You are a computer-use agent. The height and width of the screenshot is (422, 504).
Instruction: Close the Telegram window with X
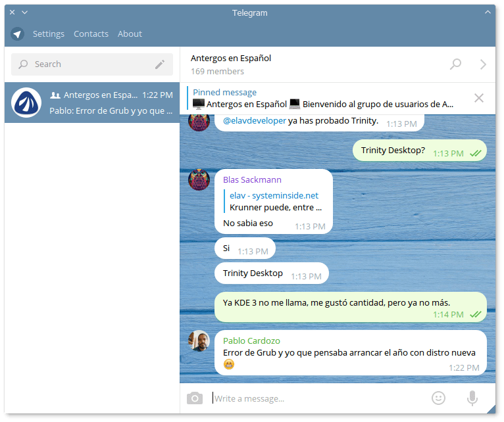pos(13,12)
